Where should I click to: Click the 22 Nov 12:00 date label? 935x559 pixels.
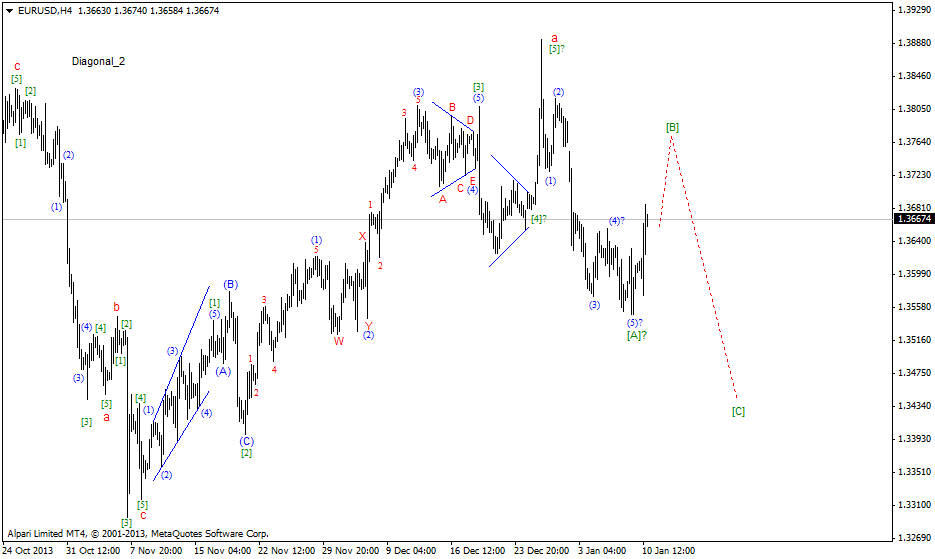(x=286, y=551)
